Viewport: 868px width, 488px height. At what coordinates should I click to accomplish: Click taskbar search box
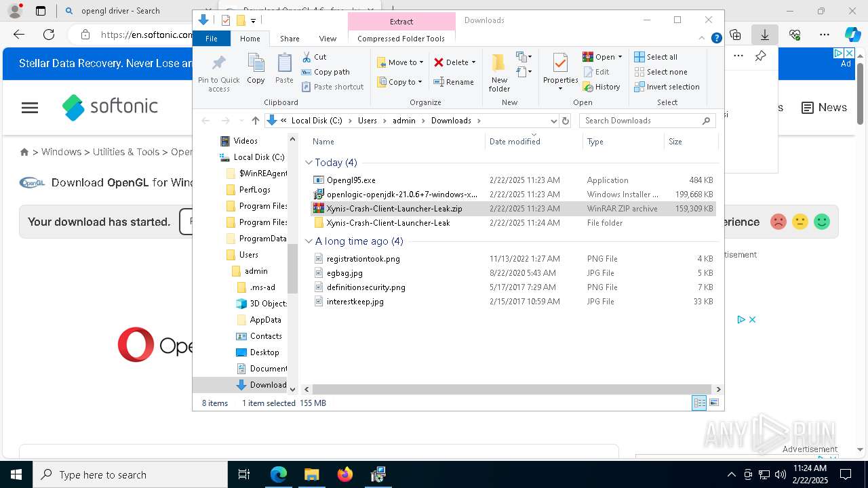[130, 474]
